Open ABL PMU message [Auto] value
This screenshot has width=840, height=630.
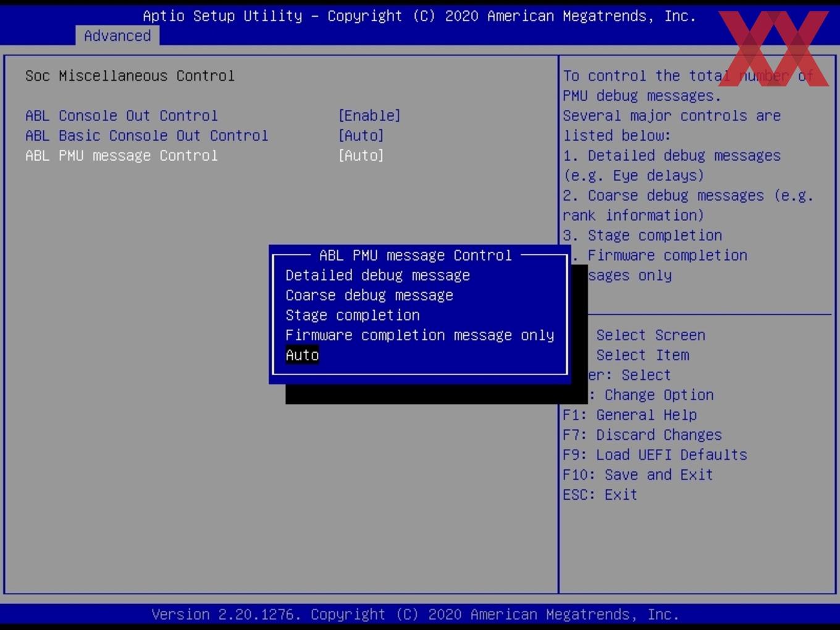(361, 155)
